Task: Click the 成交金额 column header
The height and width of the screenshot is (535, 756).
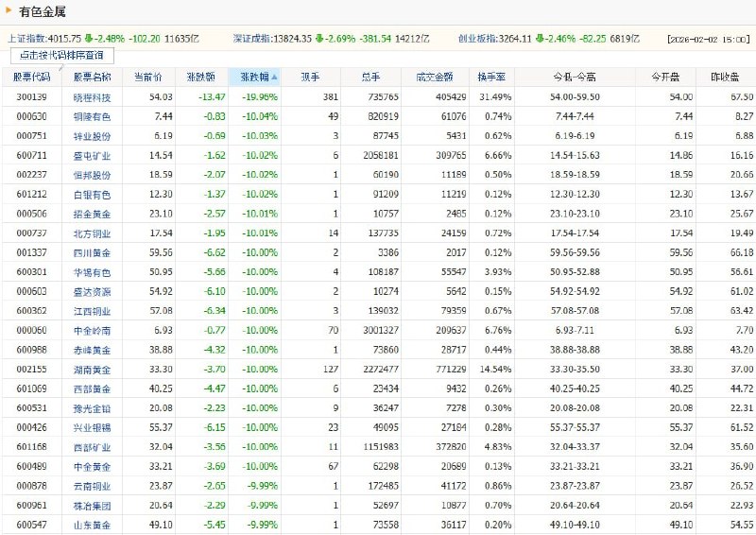Action: click(436, 77)
